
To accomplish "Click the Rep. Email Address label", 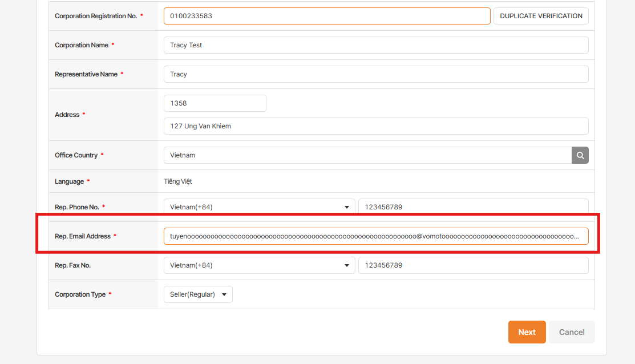I will pyautogui.click(x=83, y=236).
